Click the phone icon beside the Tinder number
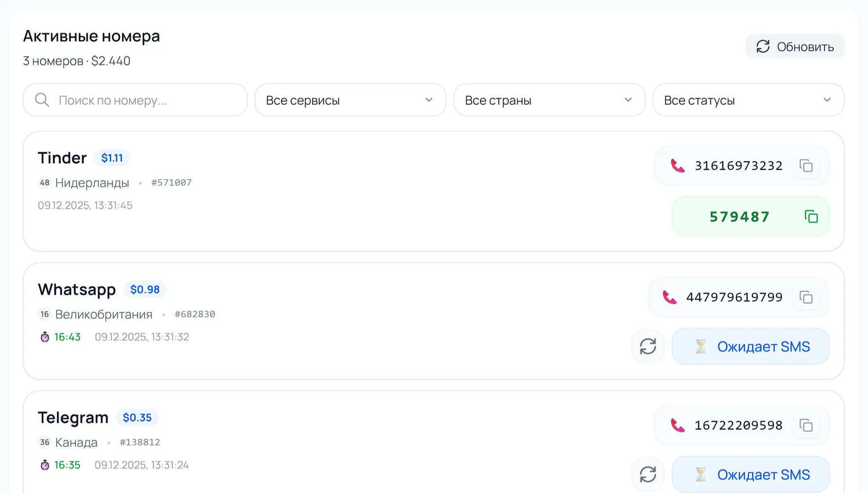Screen dimensions: 868x493 (677, 166)
